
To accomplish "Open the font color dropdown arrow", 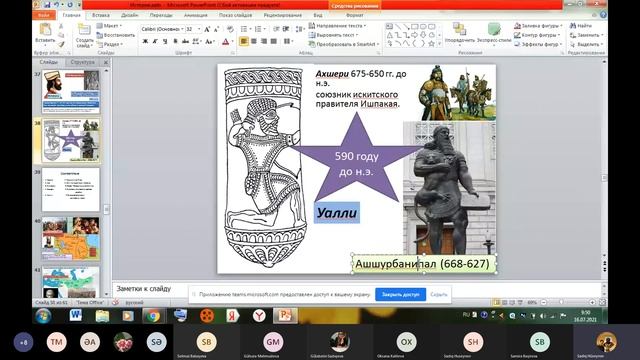I will 233,41.
